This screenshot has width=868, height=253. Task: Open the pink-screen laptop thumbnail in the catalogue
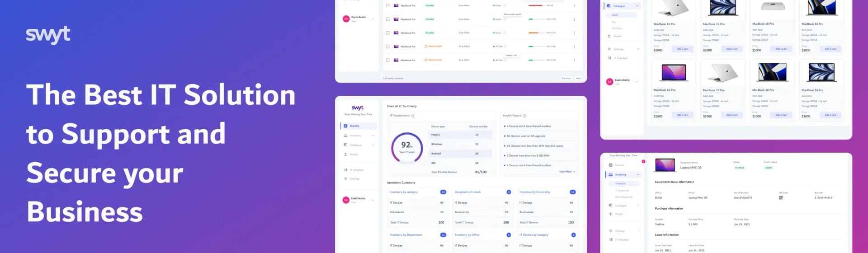(674, 72)
